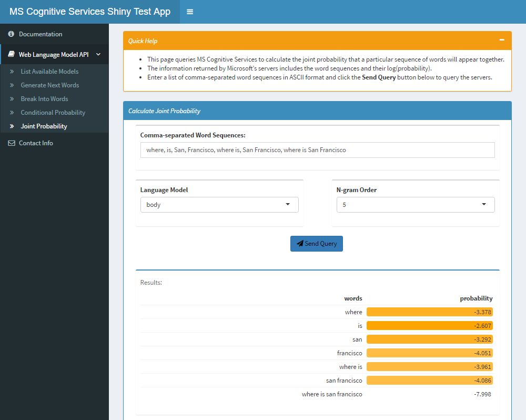Click the MS Cognitive Services Shiny Test App title
The width and height of the screenshot is (526, 420).
click(x=90, y=12)
